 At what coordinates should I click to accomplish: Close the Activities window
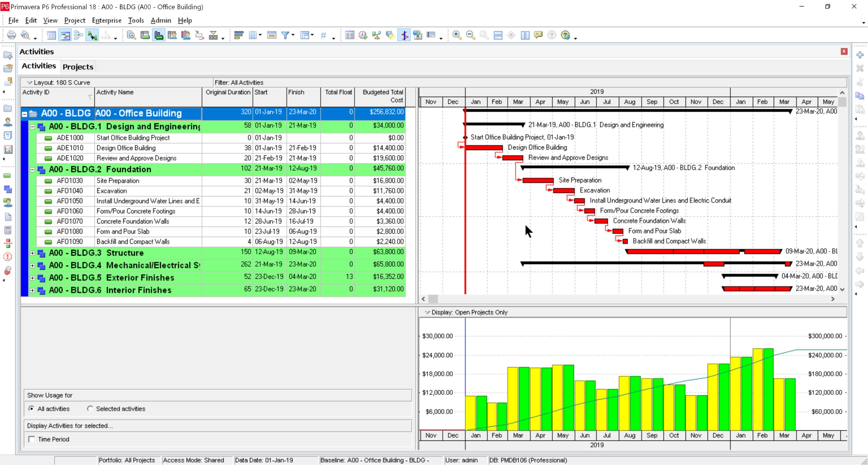[844, 51]
